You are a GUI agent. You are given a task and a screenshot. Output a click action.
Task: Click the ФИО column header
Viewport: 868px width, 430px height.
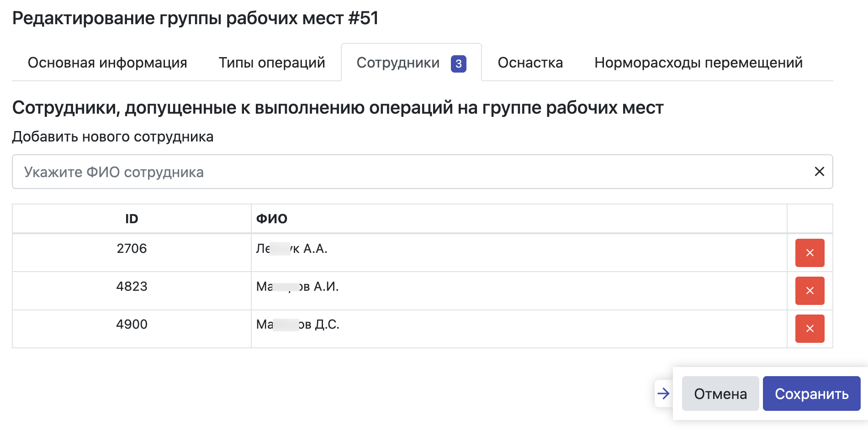272,219
